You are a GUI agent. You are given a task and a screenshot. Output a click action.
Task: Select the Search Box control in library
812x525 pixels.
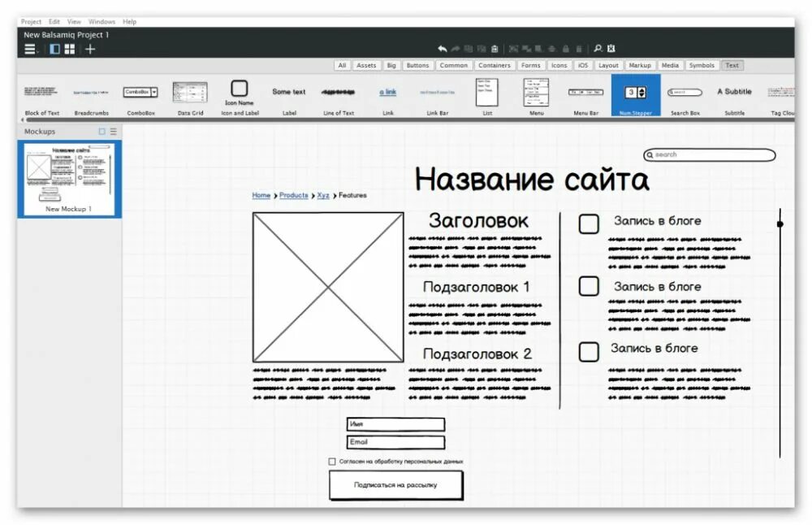pos(685,97)
